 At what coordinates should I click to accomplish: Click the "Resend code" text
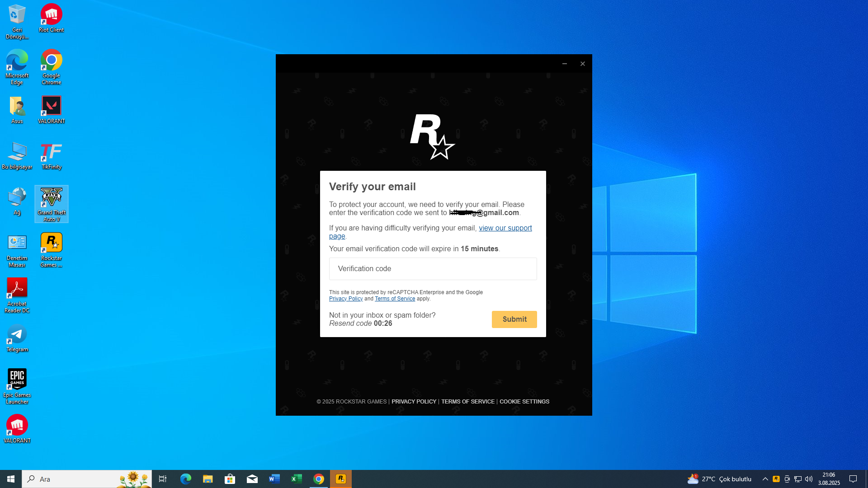point(350,324)
